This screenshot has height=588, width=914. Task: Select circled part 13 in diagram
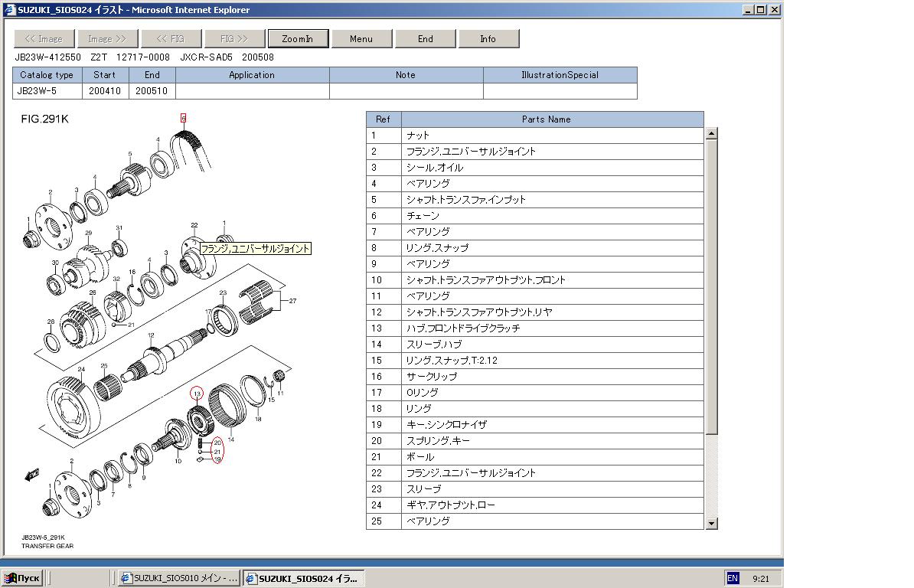[197, 394]
